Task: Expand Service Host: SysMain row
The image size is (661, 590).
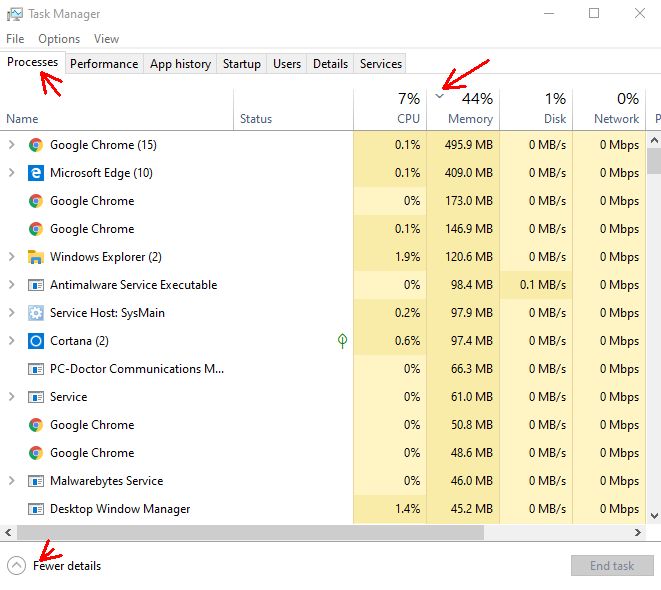Action: (x=11, y=313)
